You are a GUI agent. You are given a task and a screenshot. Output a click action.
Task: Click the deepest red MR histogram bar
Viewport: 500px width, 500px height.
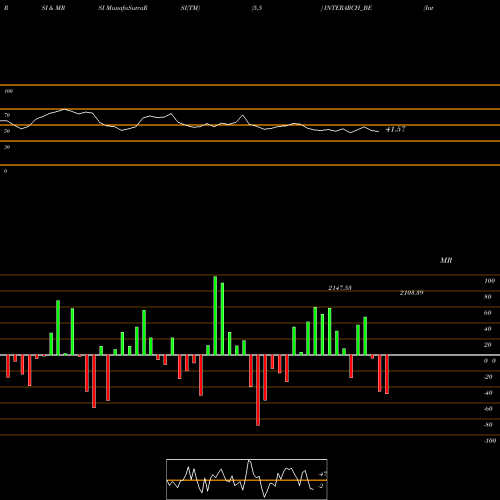[258, 390]
